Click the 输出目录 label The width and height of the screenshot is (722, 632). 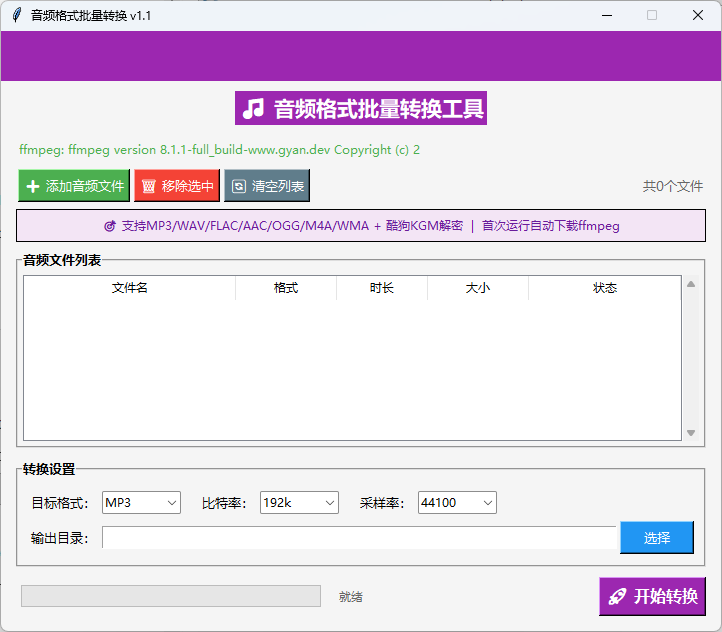60,538
